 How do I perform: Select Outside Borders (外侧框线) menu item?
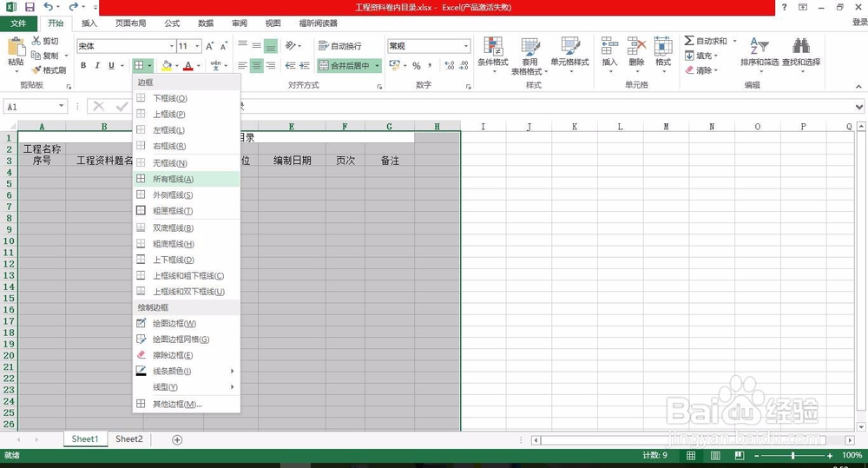(187, 195)
